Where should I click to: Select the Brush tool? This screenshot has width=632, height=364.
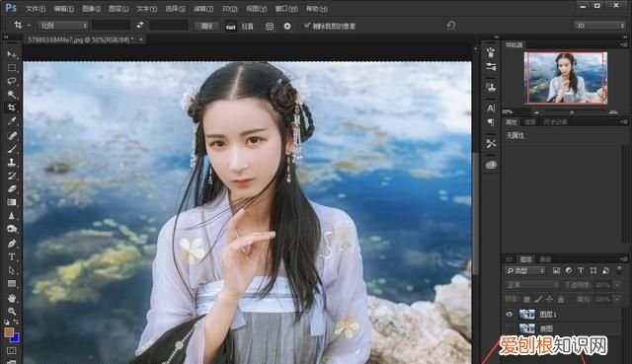12,149
